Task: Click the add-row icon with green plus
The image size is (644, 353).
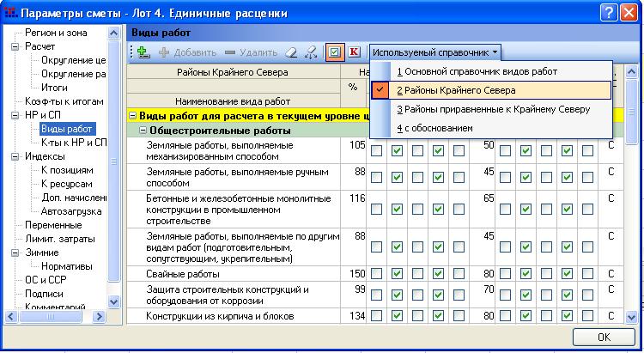Action: click(x=143, y=52)
